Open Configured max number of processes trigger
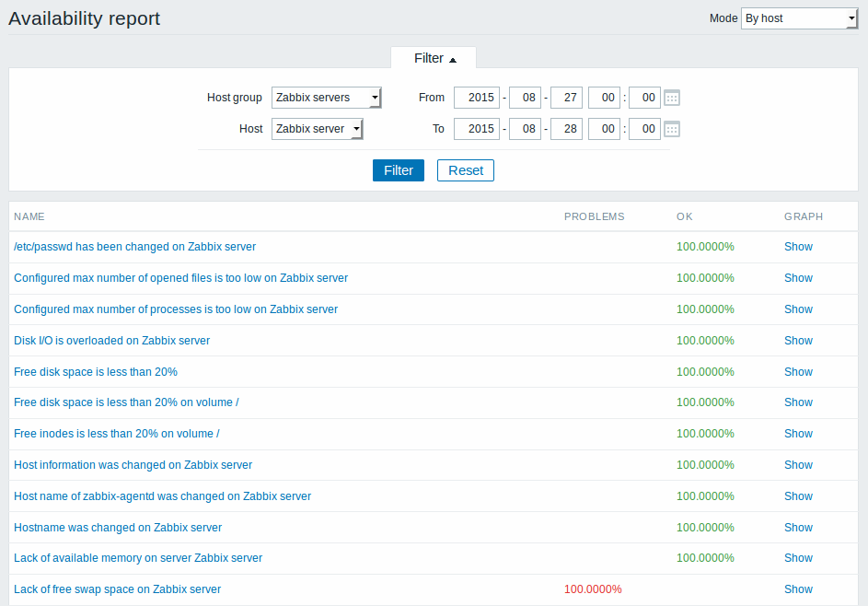 click(x=176, y=309)
